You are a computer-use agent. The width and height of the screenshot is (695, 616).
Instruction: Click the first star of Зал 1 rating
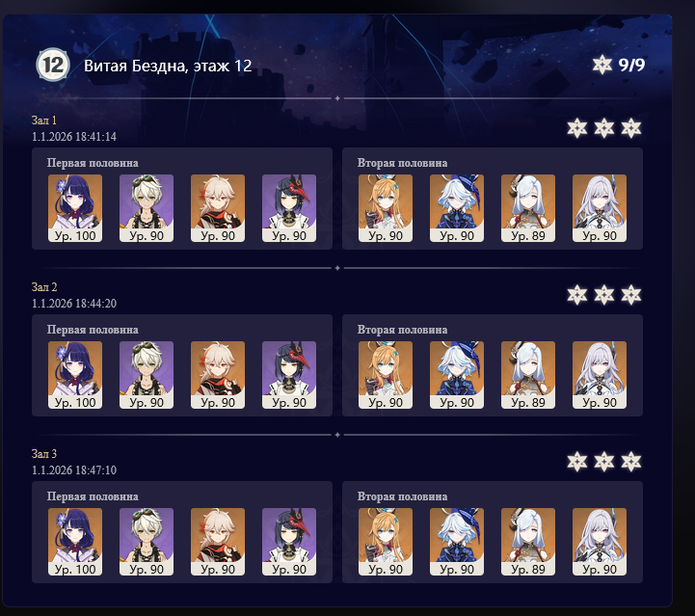point(576,128)
